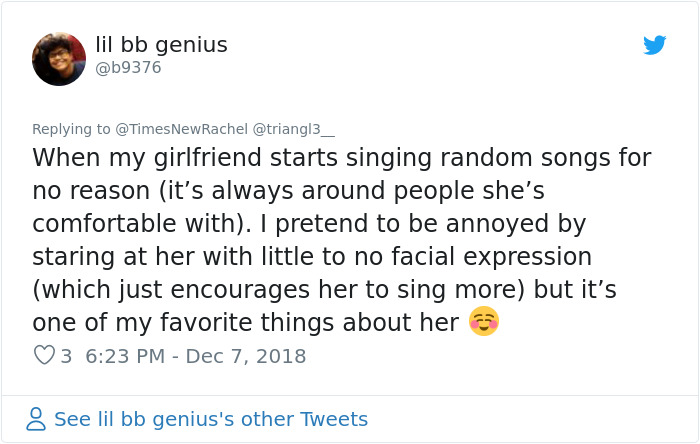
Task: Click the blushing smiley emoji
Action: [484, 322]
